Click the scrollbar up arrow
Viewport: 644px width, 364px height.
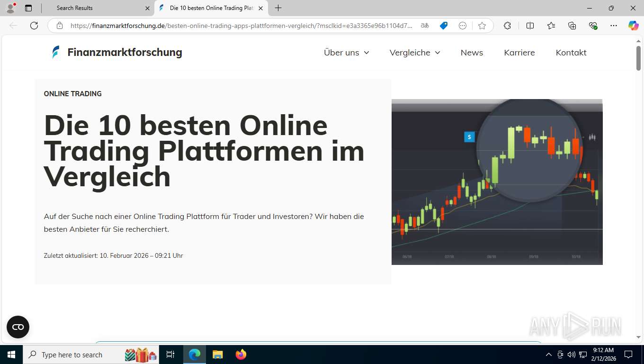[x=638, y=41]
